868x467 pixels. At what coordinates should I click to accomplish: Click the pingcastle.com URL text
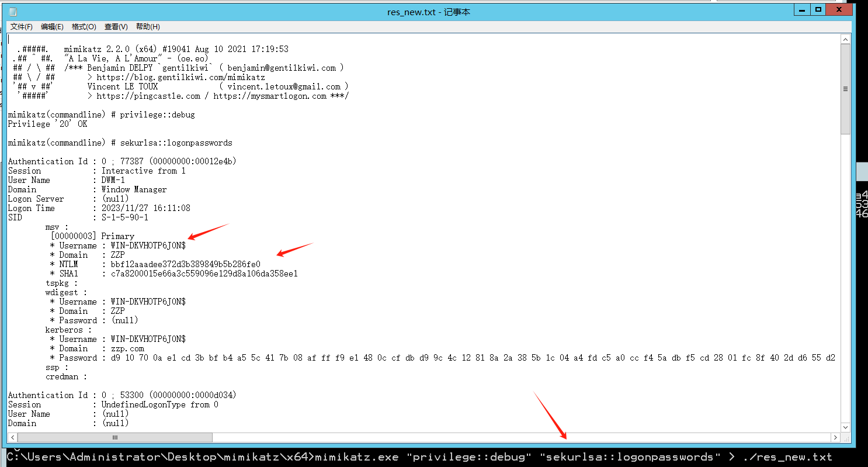148,96
